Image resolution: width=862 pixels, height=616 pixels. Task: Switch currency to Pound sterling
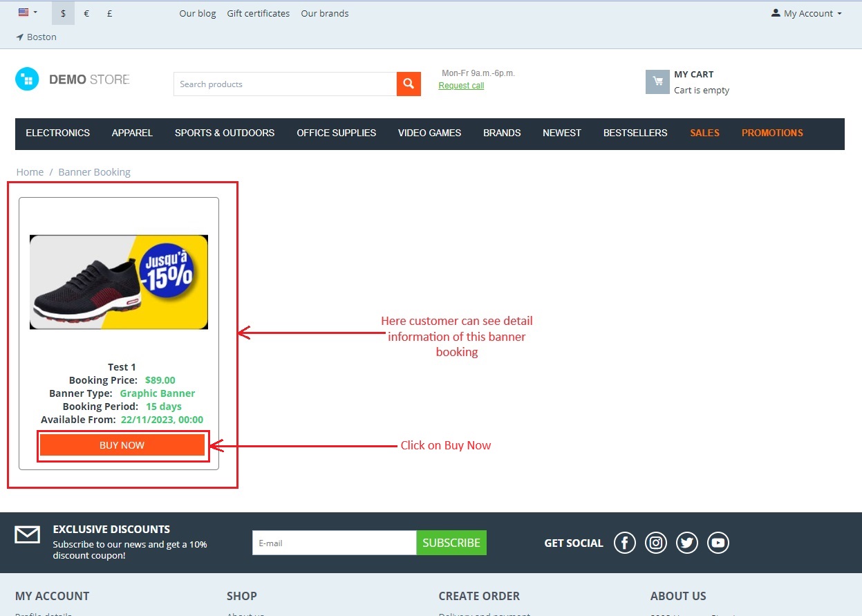point(110,13)
